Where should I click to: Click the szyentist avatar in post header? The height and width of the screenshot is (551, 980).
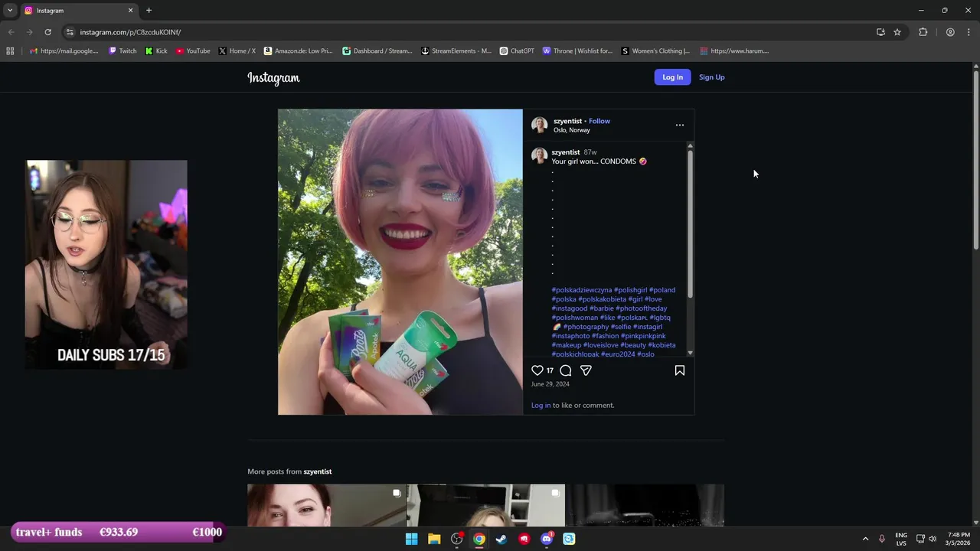(539, 125)
